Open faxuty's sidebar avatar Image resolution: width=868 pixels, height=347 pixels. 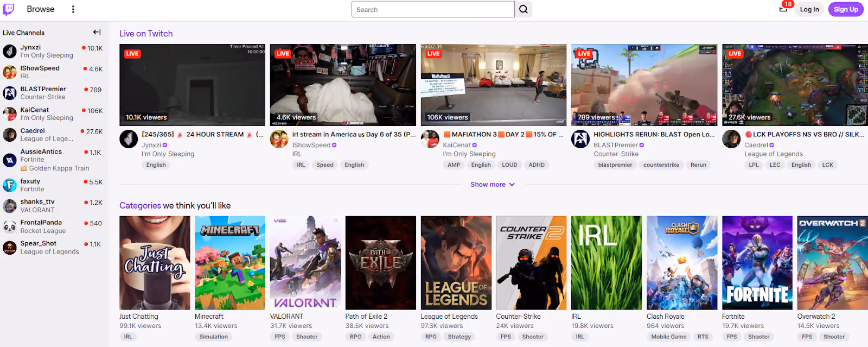[10, 185]
